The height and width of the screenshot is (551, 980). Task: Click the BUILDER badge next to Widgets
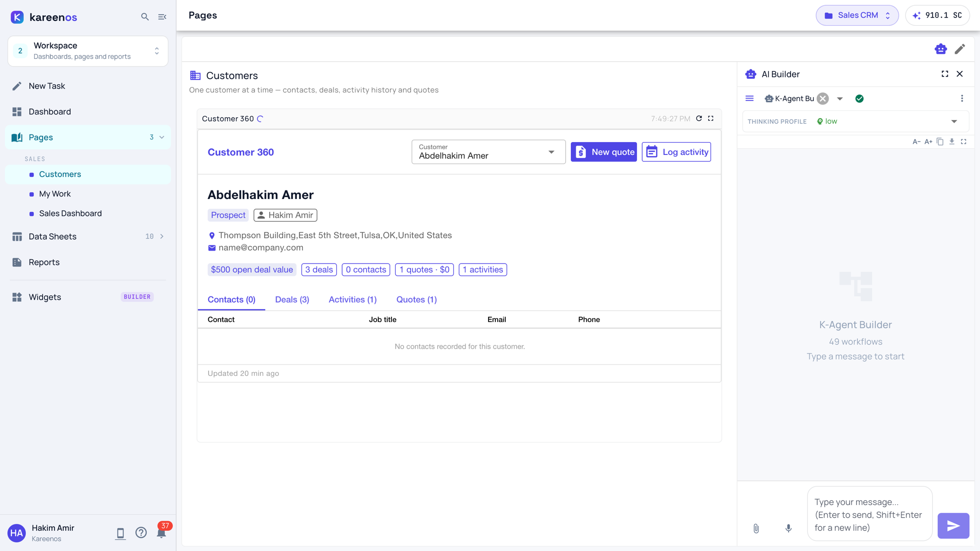pyautogui.click(x=137, y=297)
